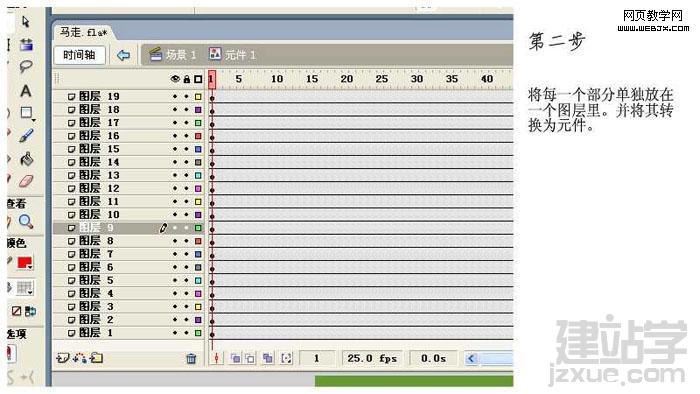Click the back arrow next to 时间轴
This screenshot has height=394, width=700.
(123, 55)
